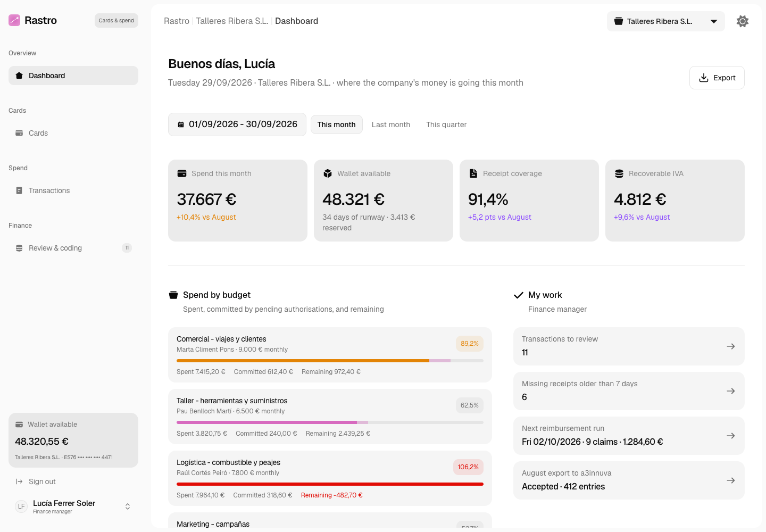Click the Taller herramientas budget progress bar
Screen dimensions: 766x532
(x=330, y=422)
